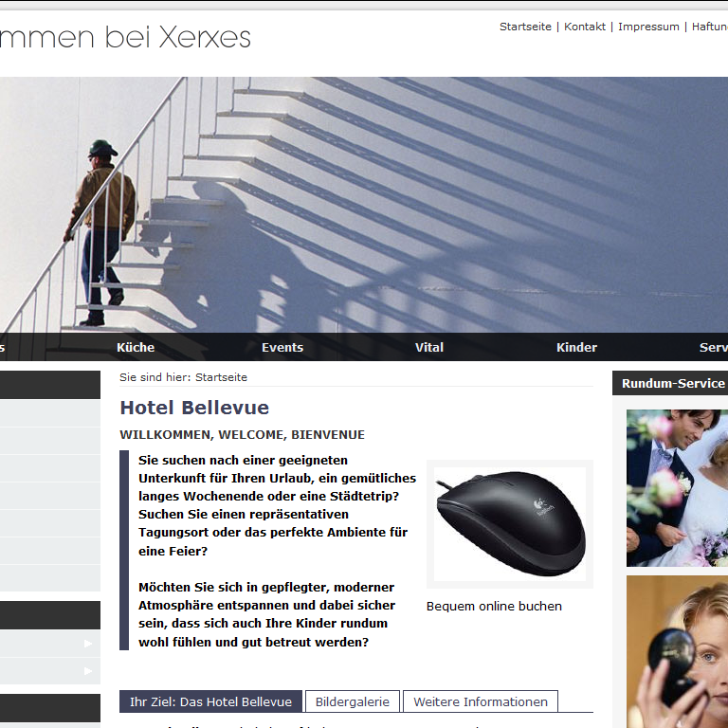Open the Startseite link in header
The height and width of the screenshot is (728, 728).
525,27
